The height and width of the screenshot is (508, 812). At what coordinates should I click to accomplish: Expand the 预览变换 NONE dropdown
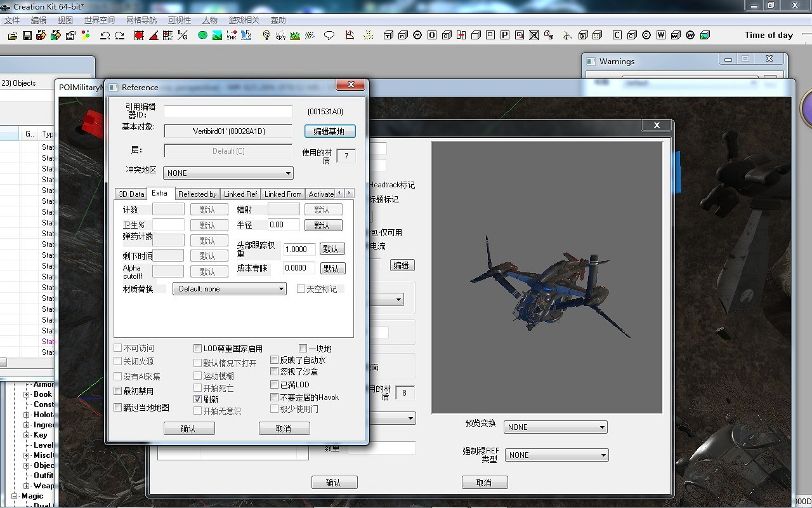click(x=555, y=427)
